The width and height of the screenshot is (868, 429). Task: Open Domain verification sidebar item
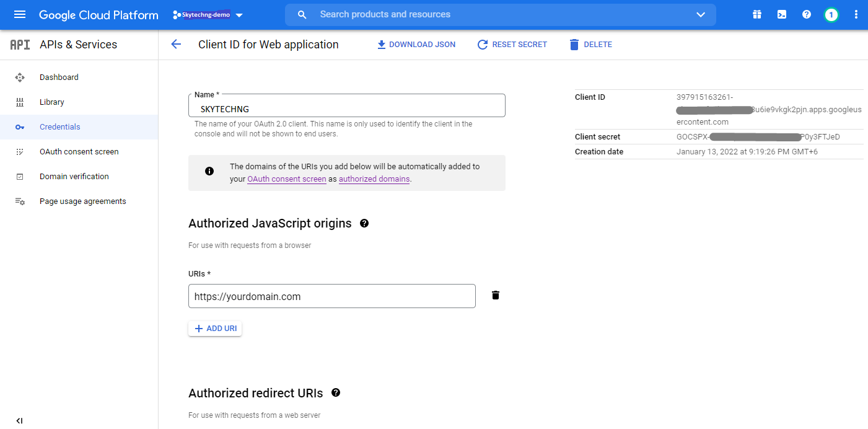[x=79, y=177]
